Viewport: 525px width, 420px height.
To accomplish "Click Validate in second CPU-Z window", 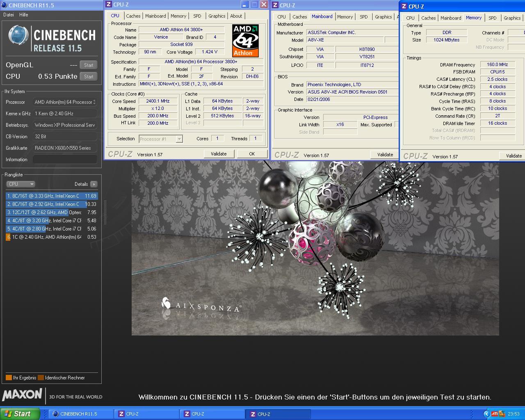I will click(x=385, y=155).
